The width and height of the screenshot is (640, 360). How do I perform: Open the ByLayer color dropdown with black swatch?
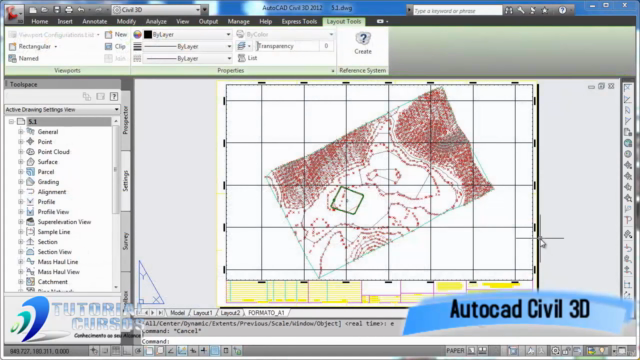point(188,35)
